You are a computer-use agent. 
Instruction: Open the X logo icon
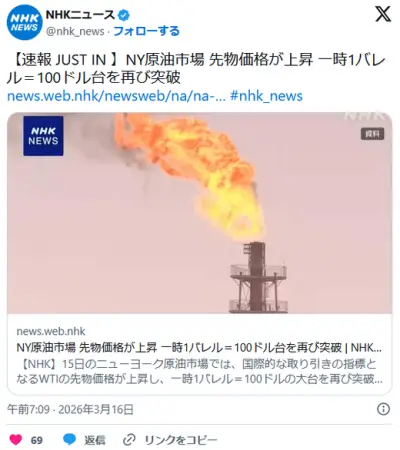383,14
